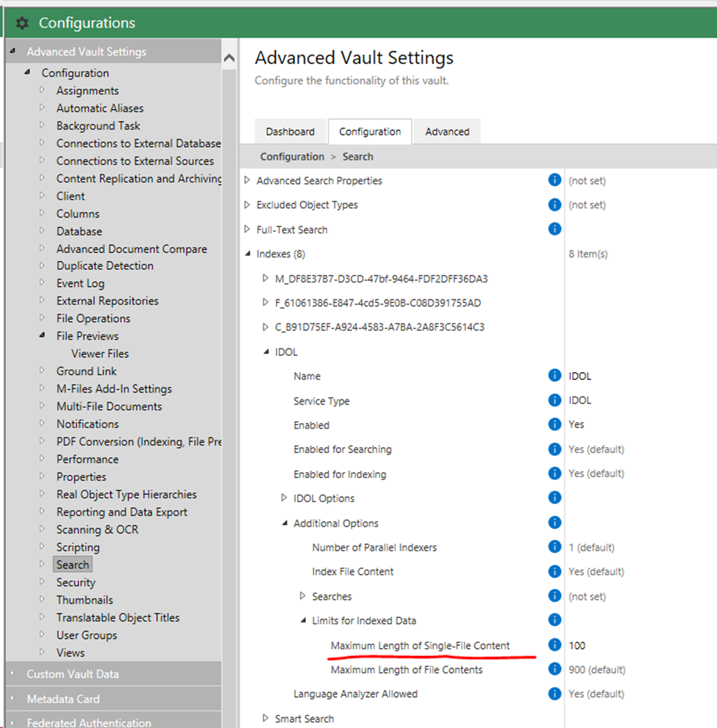Click the Configurations gear icon
Screen dimensions: 717x728
click(x=22, y=23)
